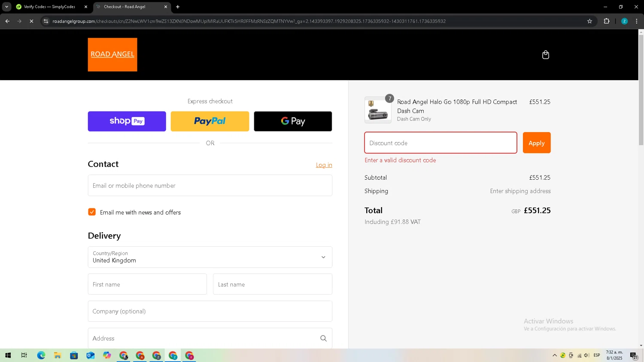Pay with Shop Pay
Image resolution: width=644 pixels, height=362 pixels.
pyautogui.click(x=127, y=121)
